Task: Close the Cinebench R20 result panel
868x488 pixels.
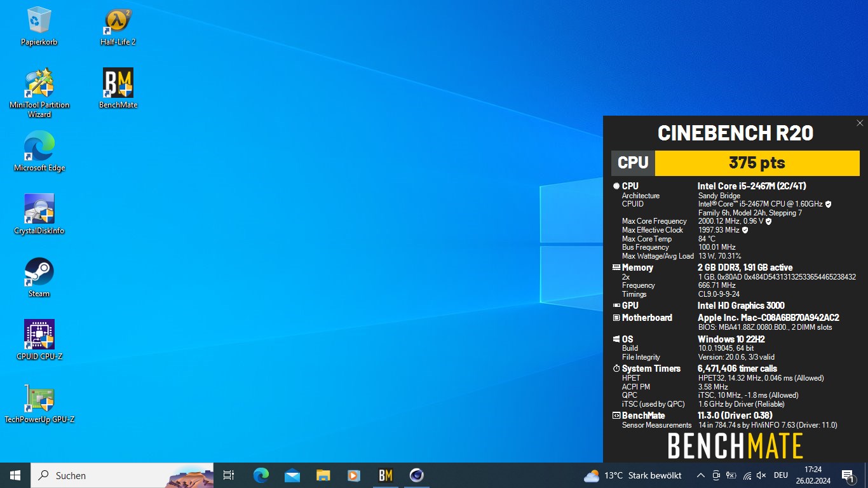Action: (860, 123)
